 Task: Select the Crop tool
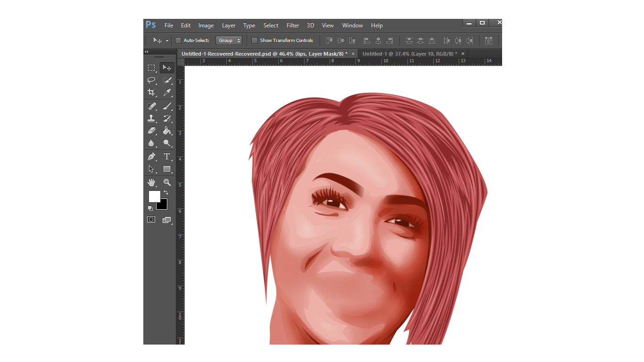pos(151,92)
